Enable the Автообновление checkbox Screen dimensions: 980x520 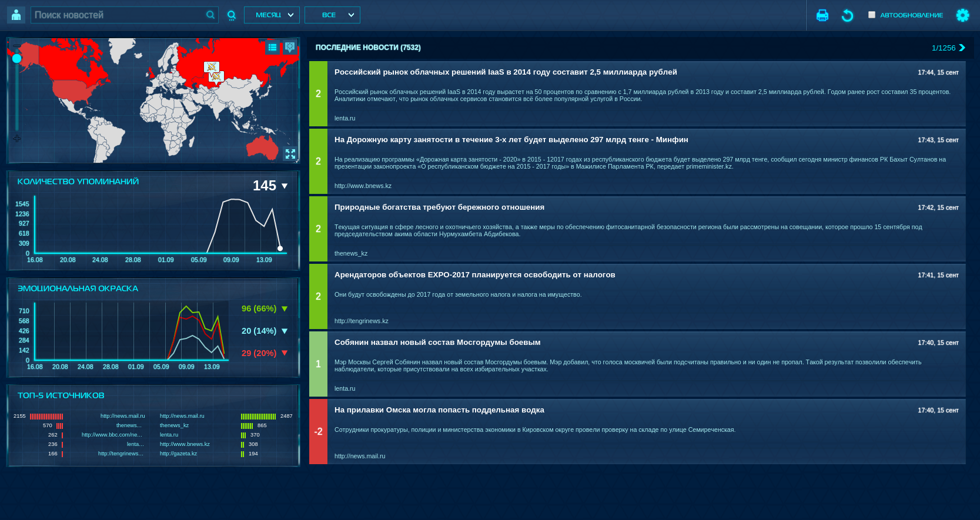click(x=872, y=15)
